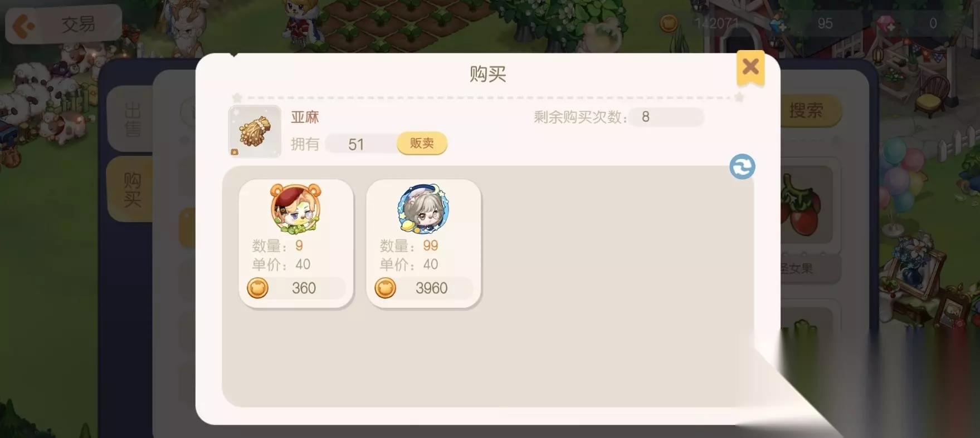Click the 拥有 quantity field showing 51
Viewport: 980px width, 438px height.
360,144
